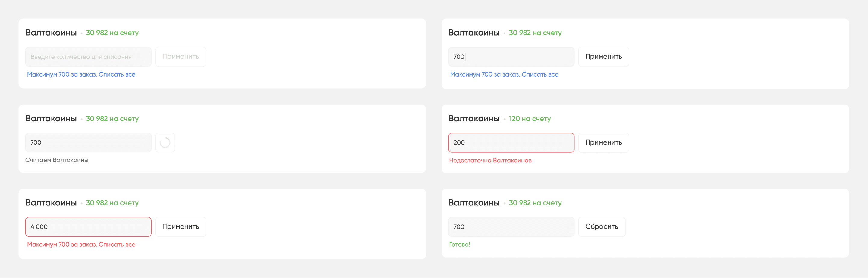Screen dimensions: 868x278
Task: Click the Считаем Валтакоины status text
Action: 57,160
